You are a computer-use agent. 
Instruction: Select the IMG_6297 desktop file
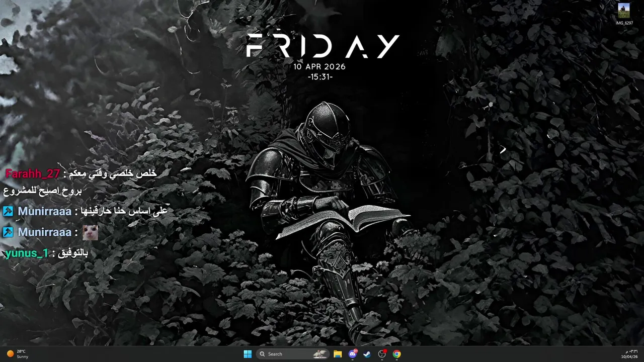(624, 14)
